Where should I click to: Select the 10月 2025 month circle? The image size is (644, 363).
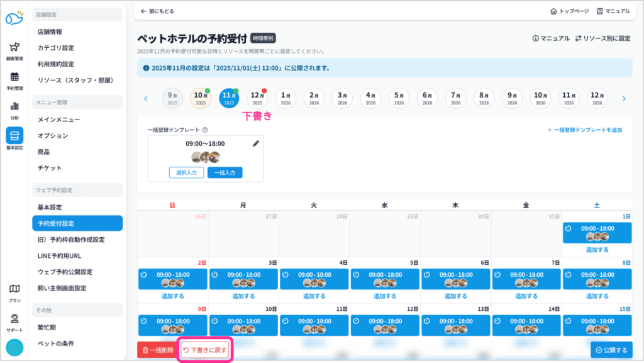coord(201,98)
